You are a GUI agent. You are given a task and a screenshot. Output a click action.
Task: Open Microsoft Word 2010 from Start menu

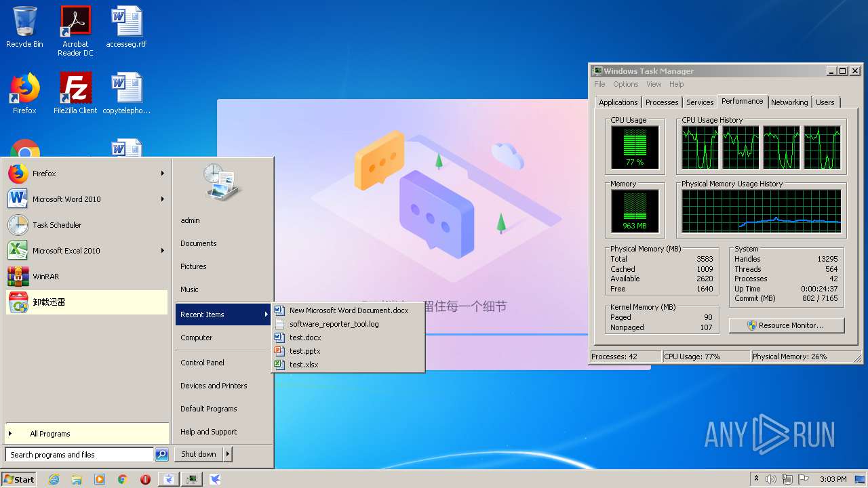(x=86, y=199)
